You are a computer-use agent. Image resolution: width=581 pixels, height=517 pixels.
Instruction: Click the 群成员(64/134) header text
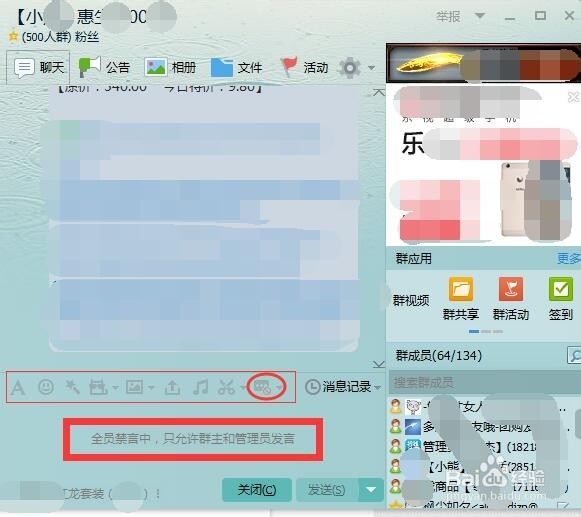(x=439, y=356)
